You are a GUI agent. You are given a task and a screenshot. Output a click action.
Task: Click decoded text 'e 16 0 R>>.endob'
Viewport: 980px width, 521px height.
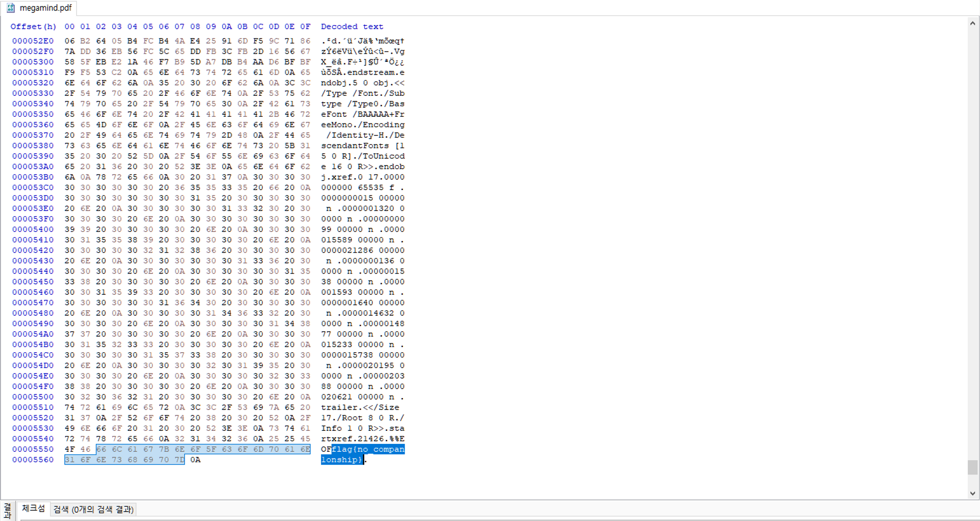[x=363, y=167]
